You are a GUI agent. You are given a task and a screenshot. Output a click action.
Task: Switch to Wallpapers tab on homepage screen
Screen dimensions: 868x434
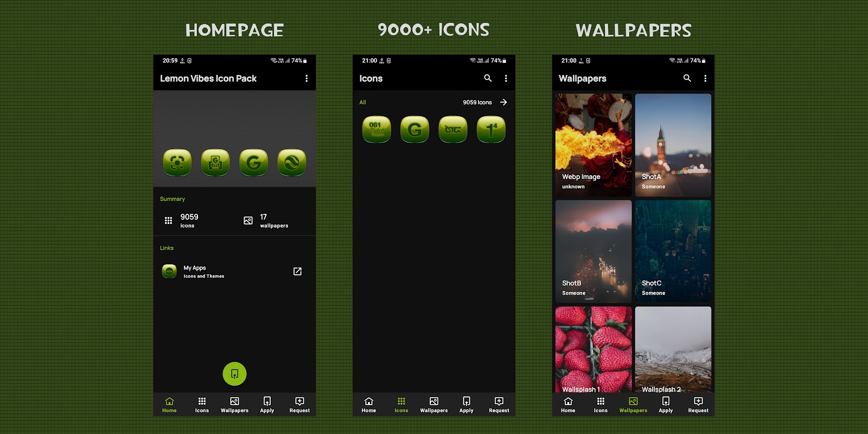pyautogui.click(x=234, y=405)
